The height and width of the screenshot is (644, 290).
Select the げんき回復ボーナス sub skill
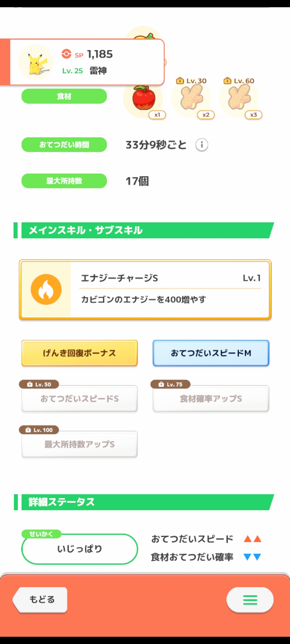pyautogui.click(x=79, y=353)
